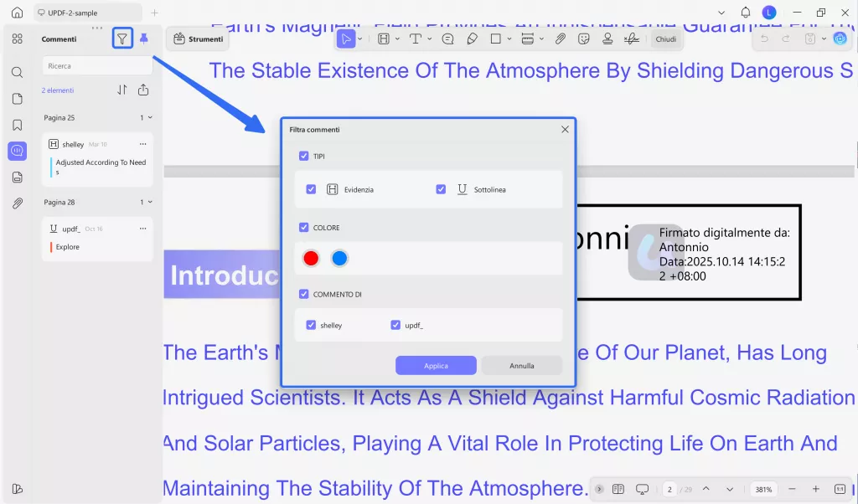This screenshot has height=504, width=858.
Task: Go to the home screen icon
Action: (17, 12)
